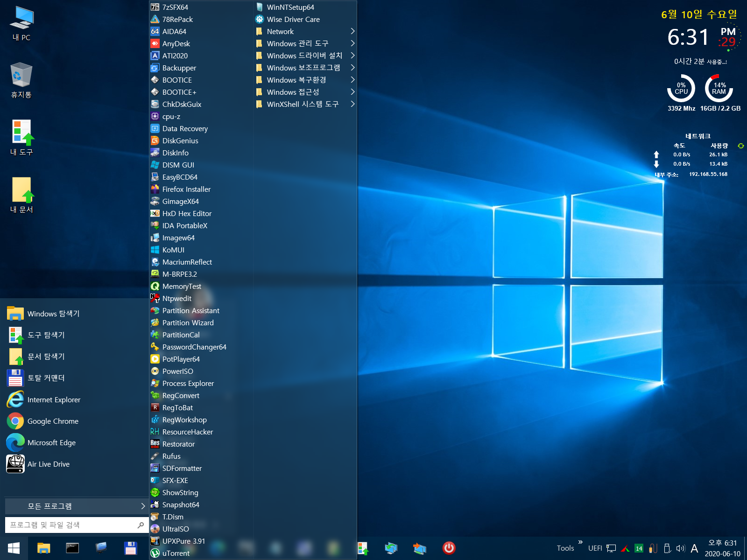Click the Tools toolbar label

tap(565, 548)
